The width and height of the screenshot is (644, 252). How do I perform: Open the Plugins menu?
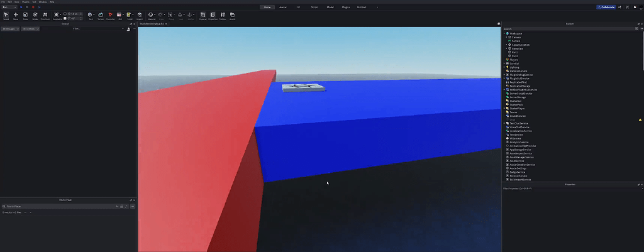[25, 2]
